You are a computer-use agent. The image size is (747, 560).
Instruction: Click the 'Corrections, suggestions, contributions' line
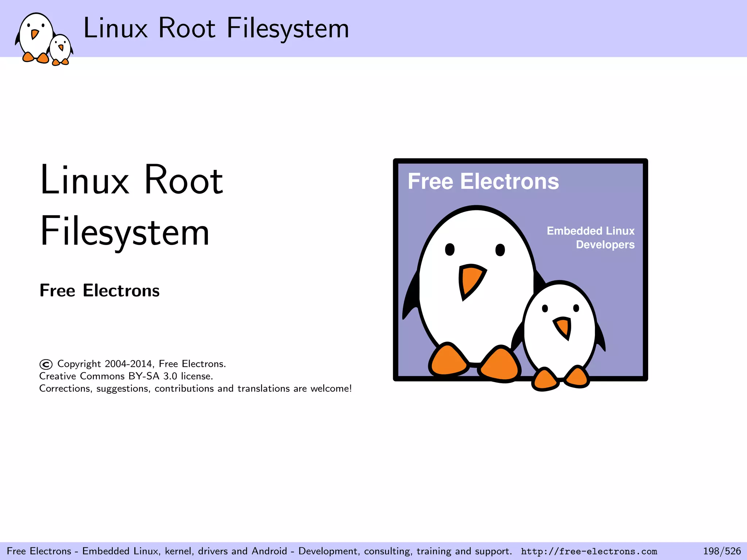pyautogui.click(x=196, y=388)
